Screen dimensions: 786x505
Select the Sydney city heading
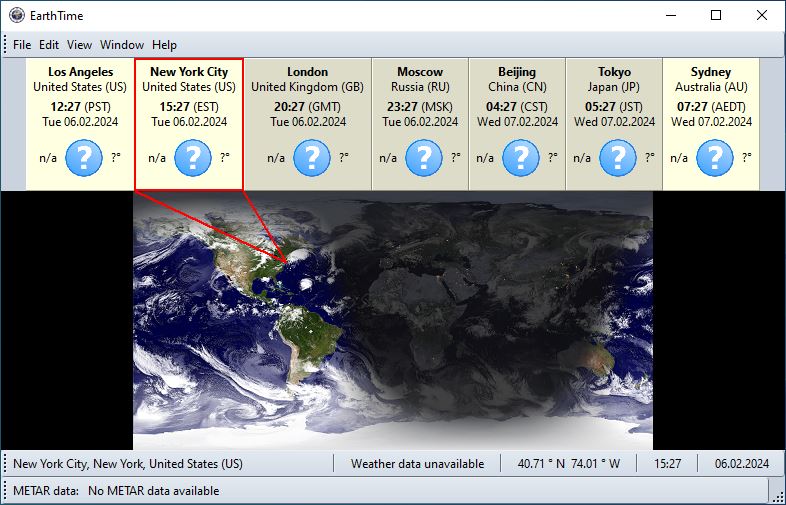[x=711, y=72]
